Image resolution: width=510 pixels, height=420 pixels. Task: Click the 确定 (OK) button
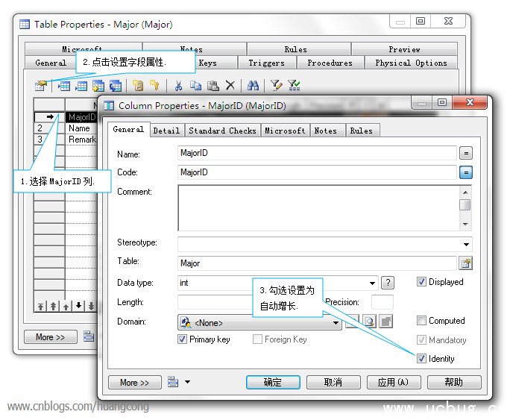[x=273, y=382]
